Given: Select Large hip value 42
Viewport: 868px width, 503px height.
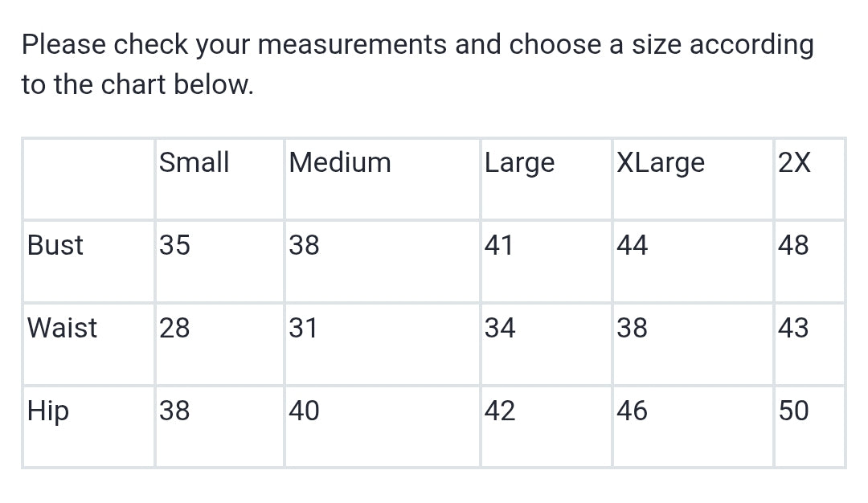Looking at the screenshot, I should (500, 411).
